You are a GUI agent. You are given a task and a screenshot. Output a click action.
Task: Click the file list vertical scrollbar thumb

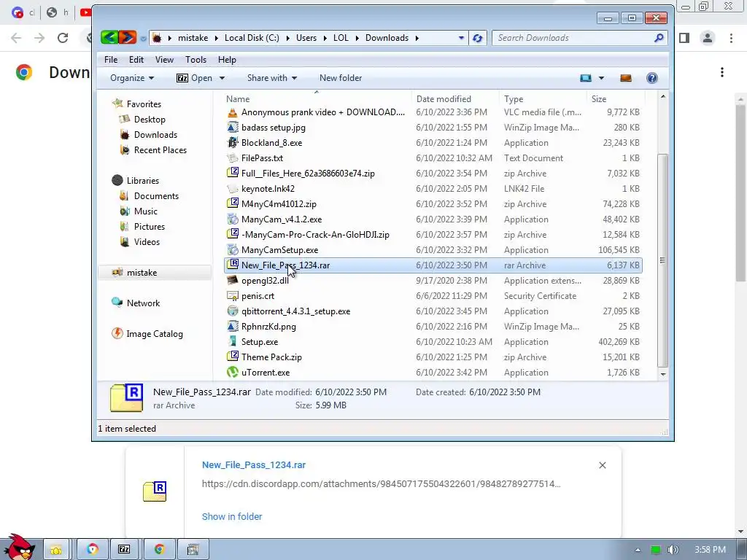click(x=662, y=260)
